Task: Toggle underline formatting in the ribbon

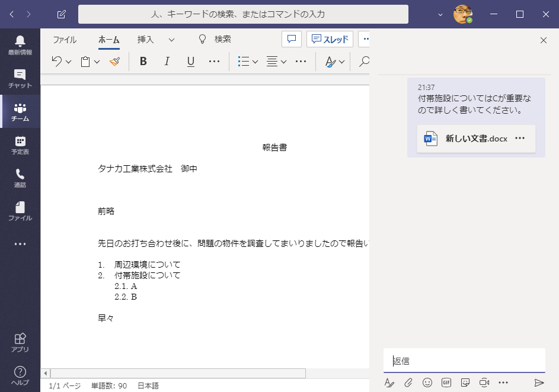Action: coord(190,62)
